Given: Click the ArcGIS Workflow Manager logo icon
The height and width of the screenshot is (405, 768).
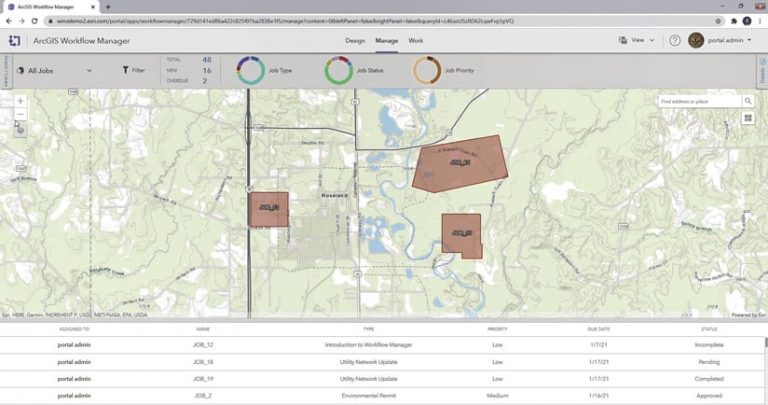Looking at the screenshot, I should (14, 41).
